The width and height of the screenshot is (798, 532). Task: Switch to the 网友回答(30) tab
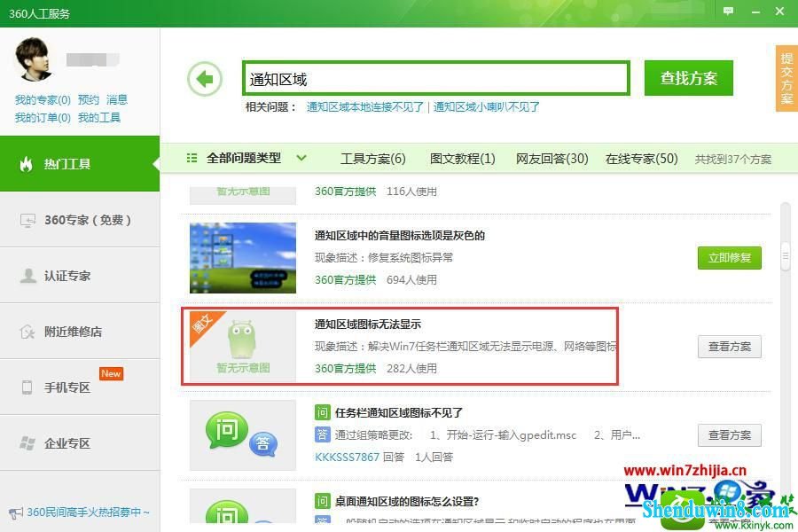tap(552, 159)
